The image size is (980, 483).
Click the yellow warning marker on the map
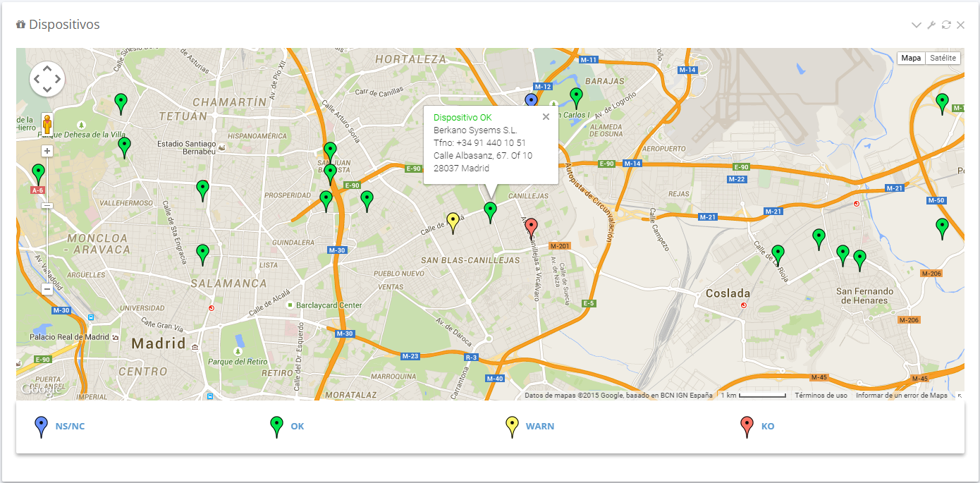tap(454, 220)
